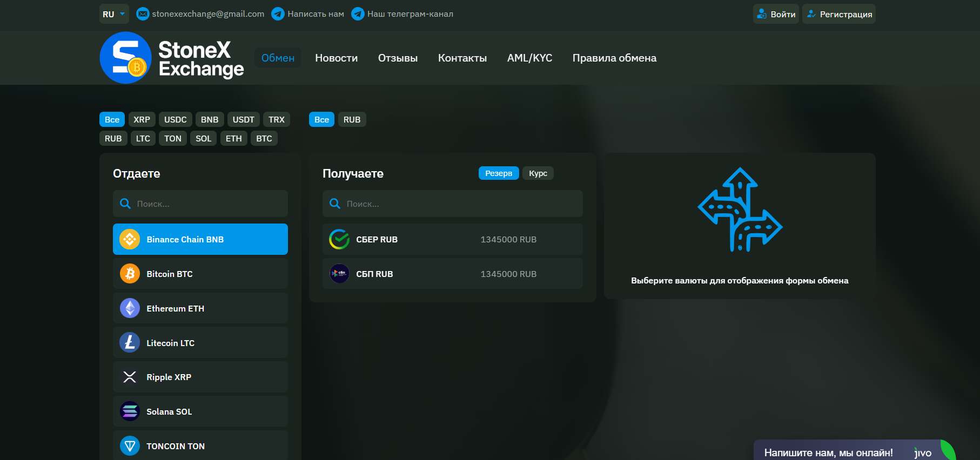Select СБП RUB receive option

pyautogui.click(x=453, y=274)
